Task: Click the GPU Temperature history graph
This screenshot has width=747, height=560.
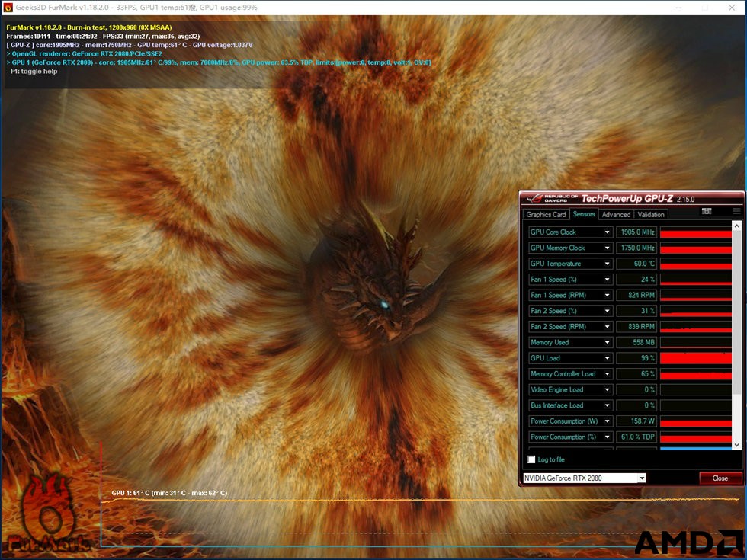Action: coord(695,264)
